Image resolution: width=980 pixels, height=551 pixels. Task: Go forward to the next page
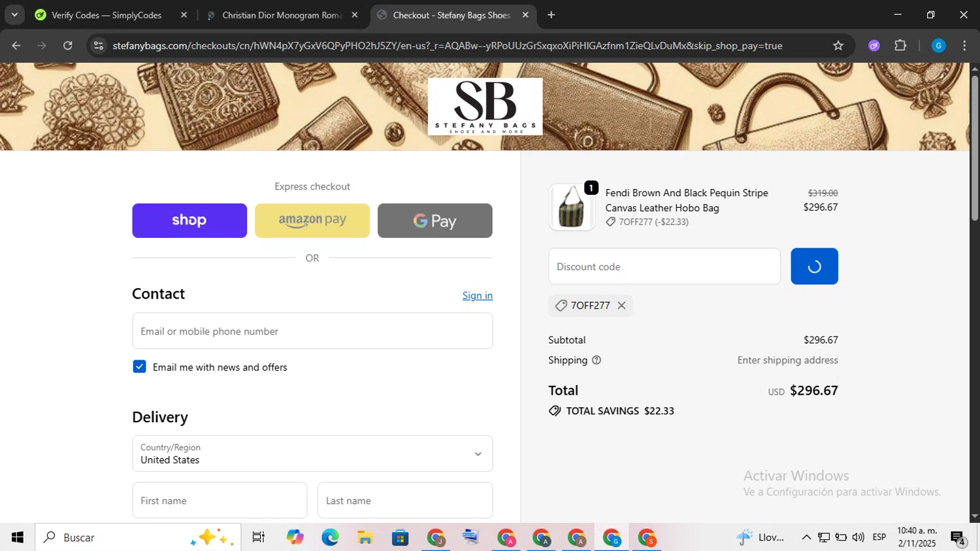pos(42,46)
